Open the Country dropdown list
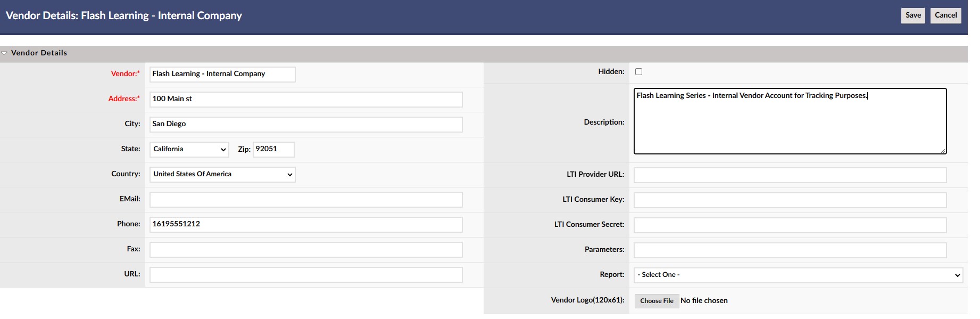This screenshot has height=319, width=980. 222,174
